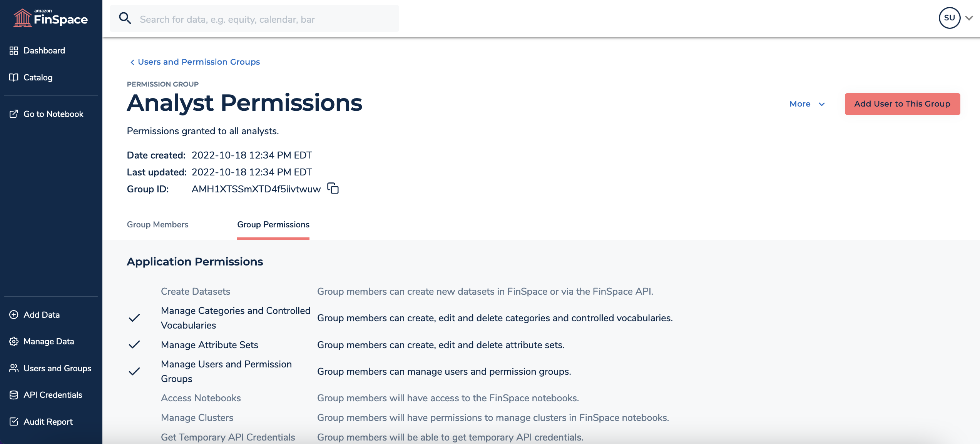Click Add User to This Group

click(x=902, y=103)
